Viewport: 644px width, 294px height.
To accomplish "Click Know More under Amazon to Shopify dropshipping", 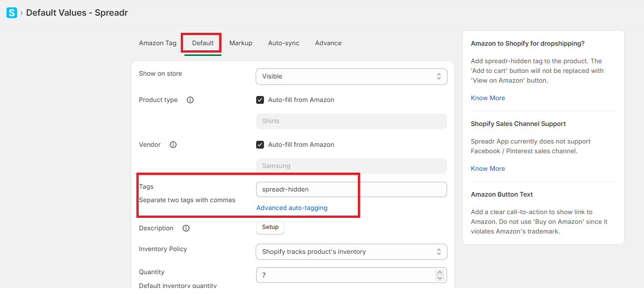I will click(488, 98).
